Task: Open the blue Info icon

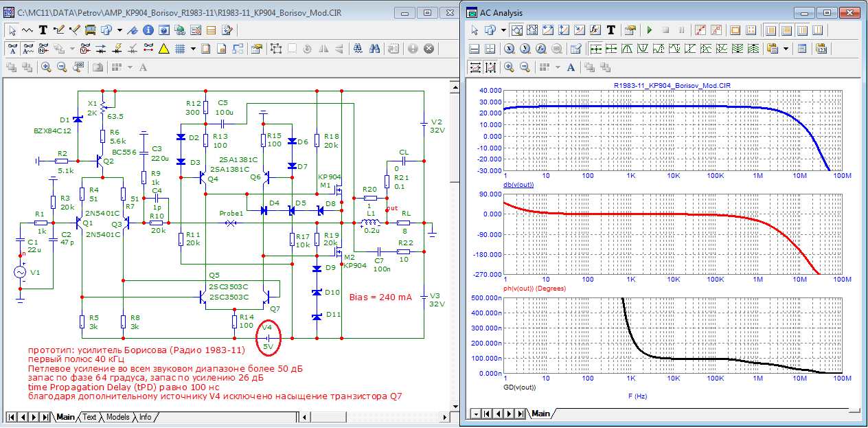Action: (149, 30)
